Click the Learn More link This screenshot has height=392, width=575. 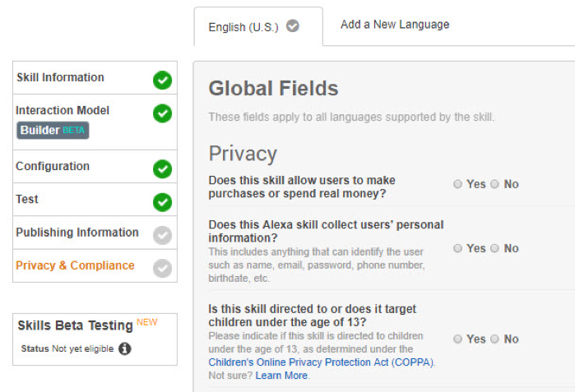tap(281, 376)
